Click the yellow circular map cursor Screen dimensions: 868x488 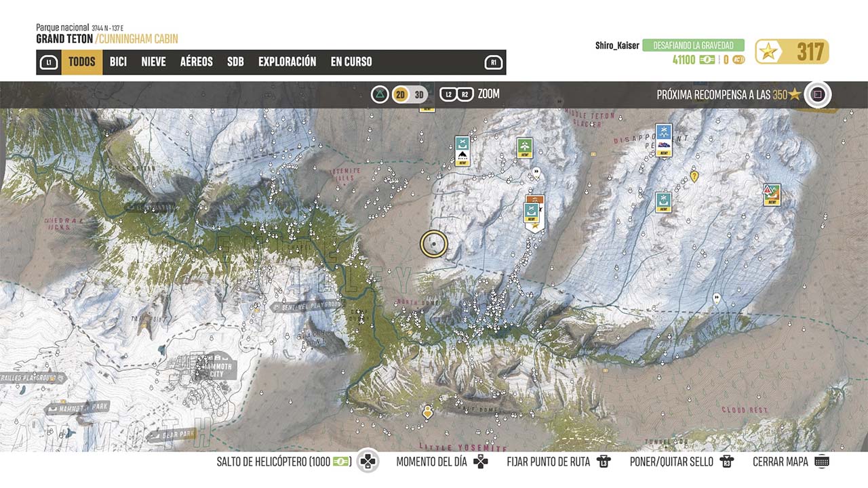(x=434, y=244)
